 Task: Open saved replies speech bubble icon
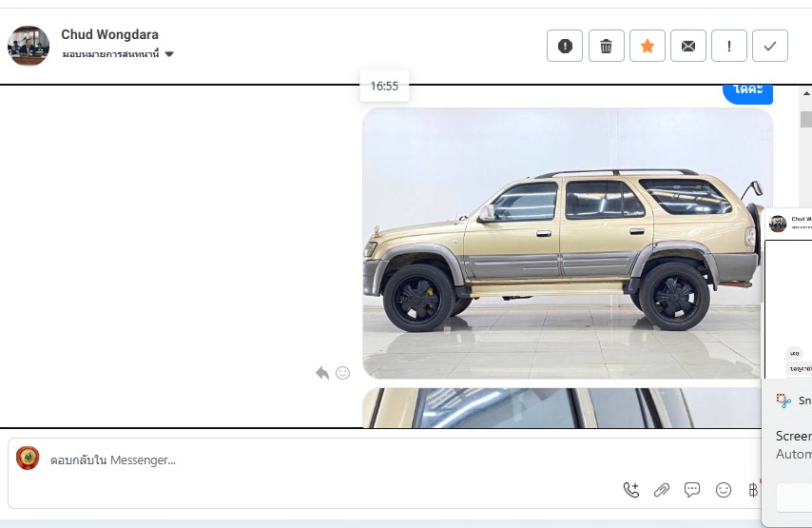pos(692,490)
